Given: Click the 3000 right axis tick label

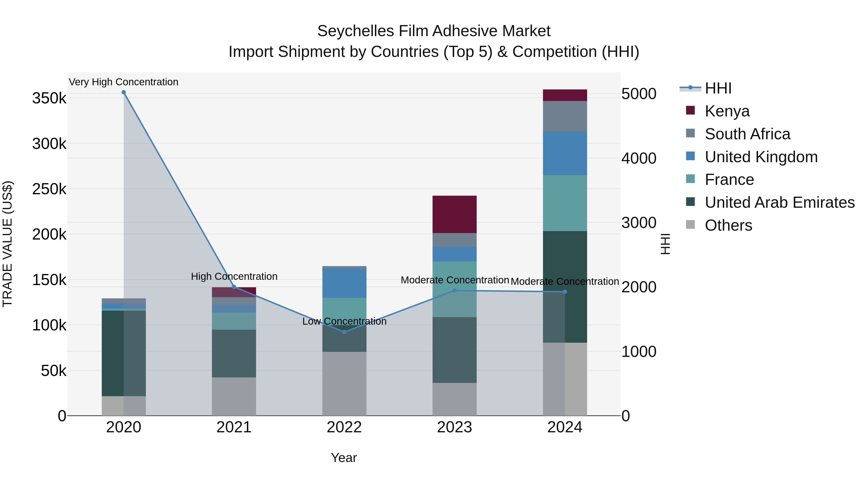Looking at the screenshot, I should (x=639, y=223).
